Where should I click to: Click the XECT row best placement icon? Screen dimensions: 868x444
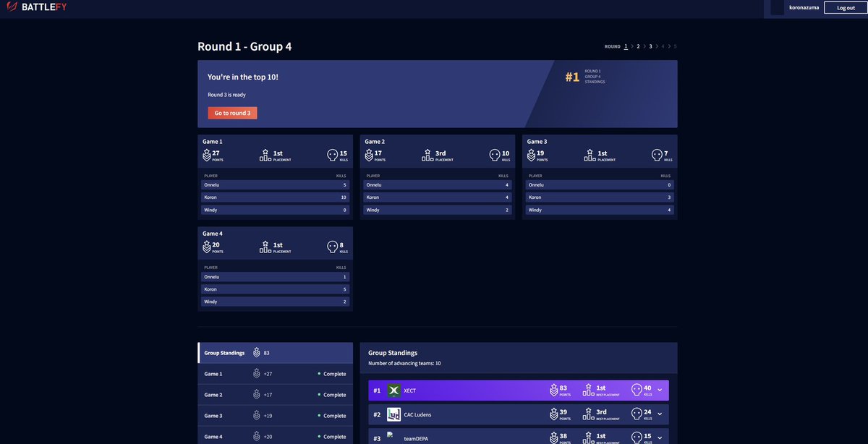(588, 390)
